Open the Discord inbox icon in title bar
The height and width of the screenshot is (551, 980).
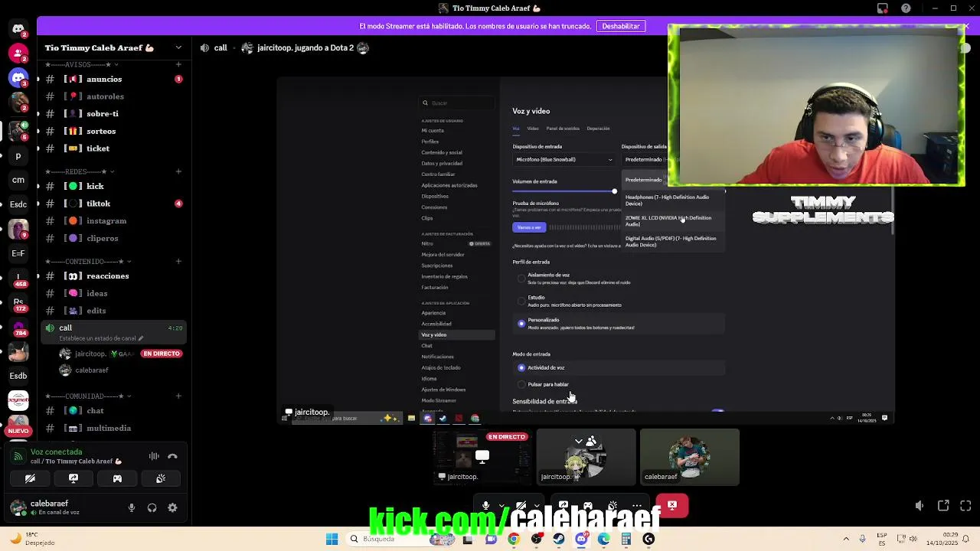pyautogui.click(x=883, y=8)
